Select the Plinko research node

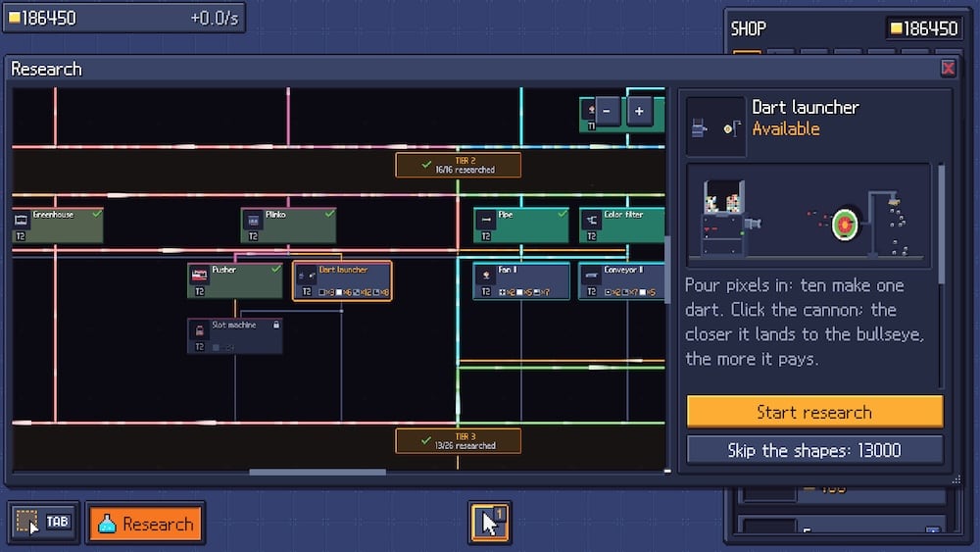point(288,226)
